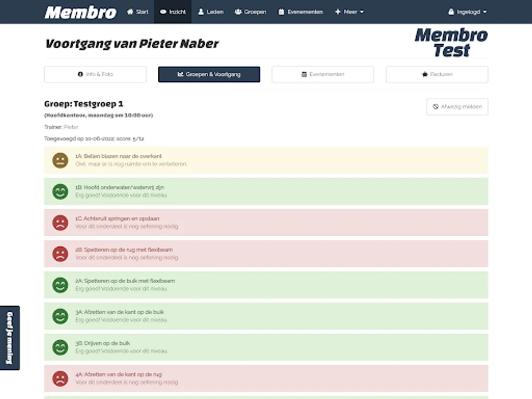Viewport: 532px width, 399px height.
Task: Click the home icon beside Start
Action: [130, 12]
